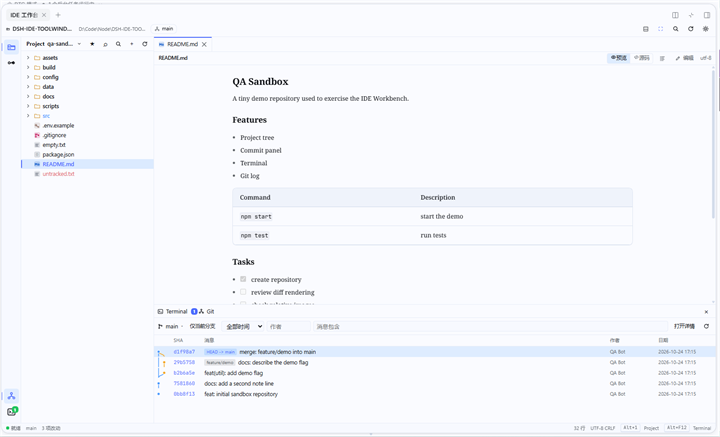Screen dimensions: 720x437
Task: Click the fullscreen frame icon in top toolbar
Action: 660,29
